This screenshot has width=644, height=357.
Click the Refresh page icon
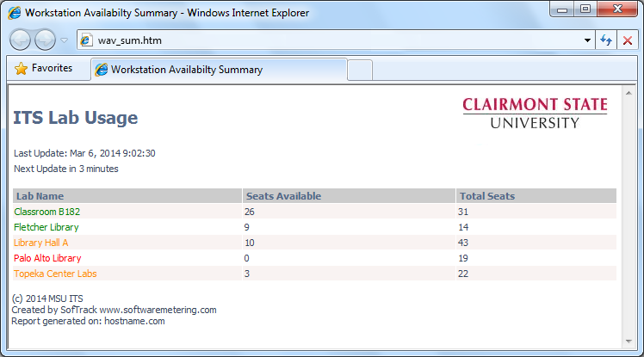point(606,40)
